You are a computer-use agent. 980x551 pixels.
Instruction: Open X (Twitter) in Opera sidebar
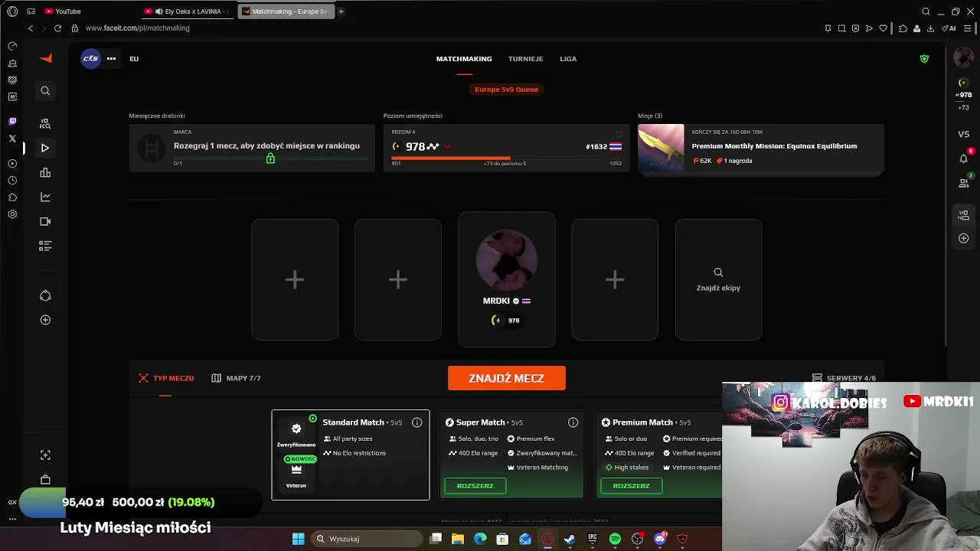[x=12, y=139]
